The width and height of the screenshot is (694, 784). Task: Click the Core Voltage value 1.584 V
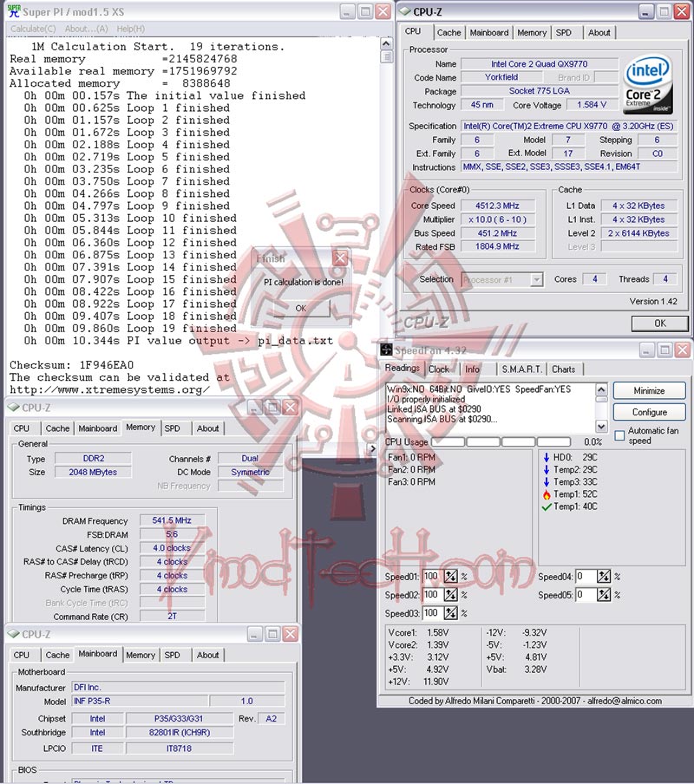pos(592,105)
